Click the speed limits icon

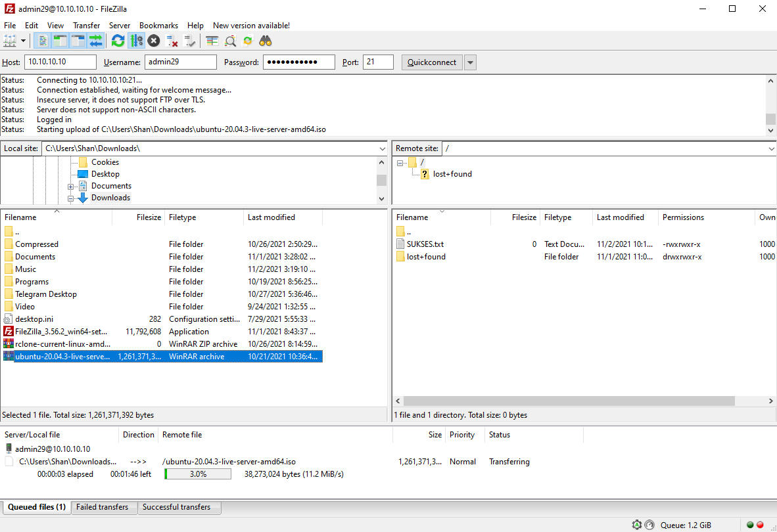(649, 525)
